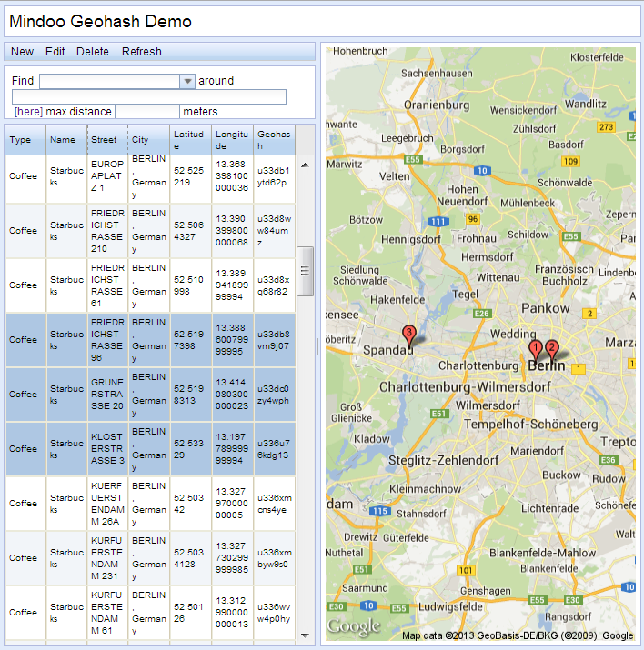Click latitude 52.5198313 cell
Viewport: 644px width, 650px height.
(x=191, y=395)
